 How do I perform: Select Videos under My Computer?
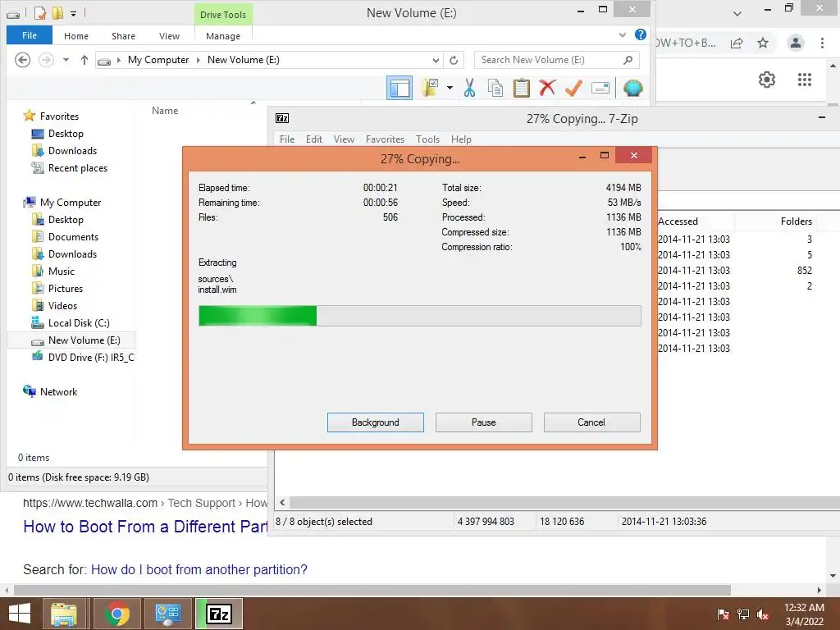(x=62, y=305)
